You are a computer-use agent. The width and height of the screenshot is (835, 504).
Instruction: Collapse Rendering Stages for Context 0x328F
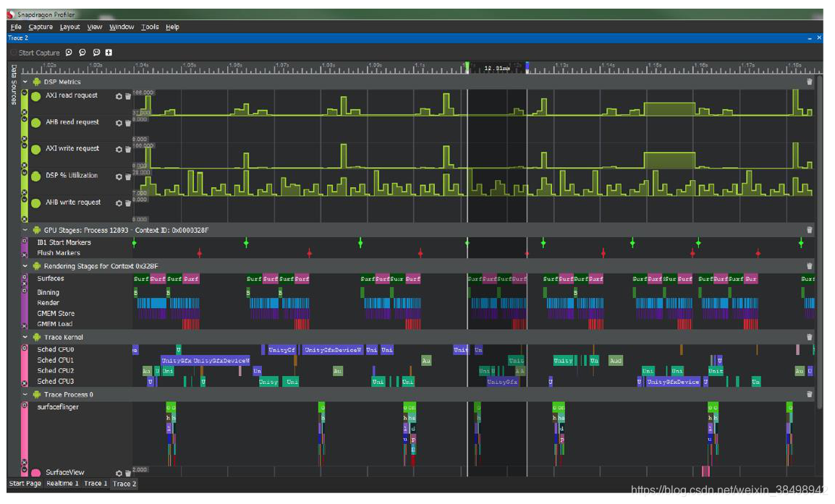25,266
